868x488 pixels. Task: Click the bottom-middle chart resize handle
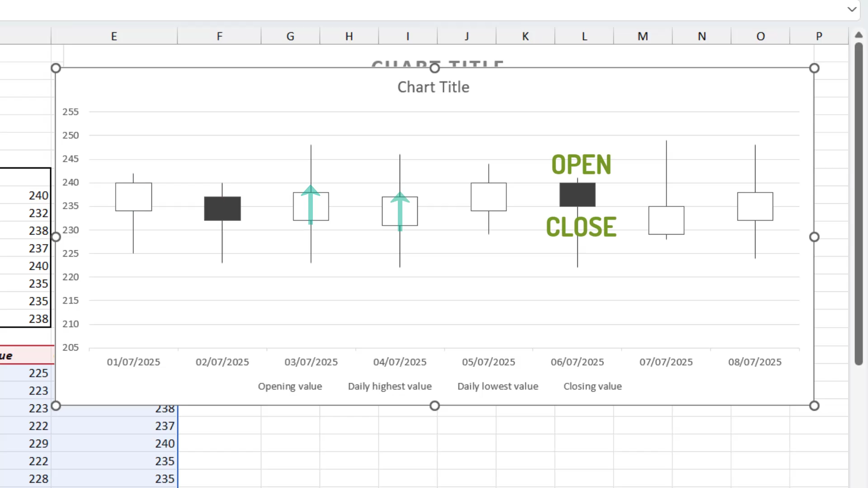click(x=434, y=406)
